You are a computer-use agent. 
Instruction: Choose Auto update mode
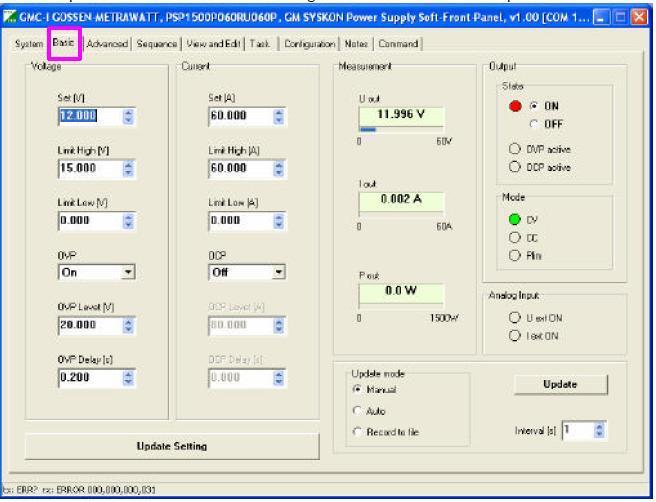point(357,410)
